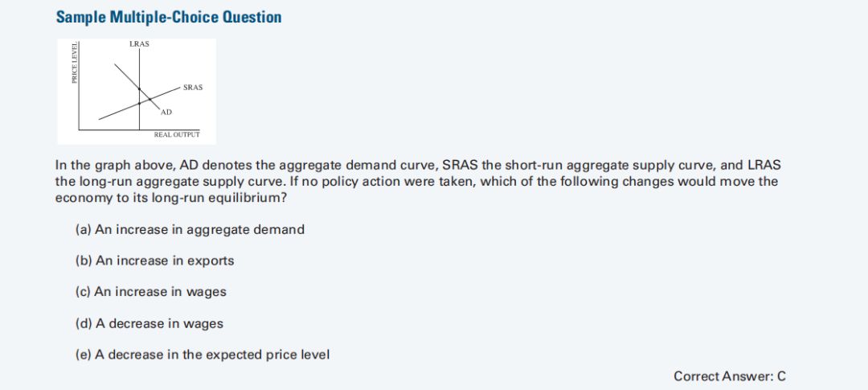Click the downward-sloping AD line
This screenshot has width=868, height=390.
pyautogui.click(x=126, y=76)
